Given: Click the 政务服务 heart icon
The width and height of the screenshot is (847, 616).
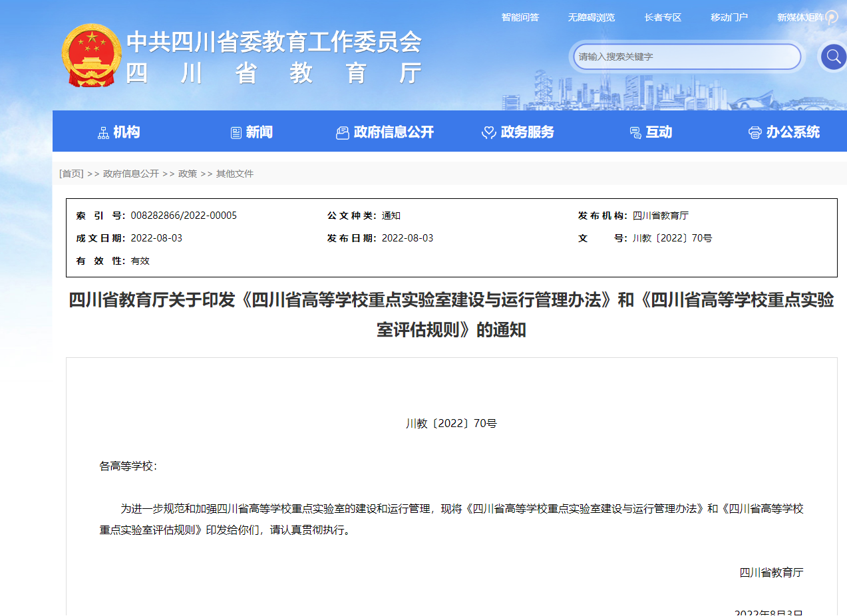Looking at the screenshot, I should coord(489,132).
